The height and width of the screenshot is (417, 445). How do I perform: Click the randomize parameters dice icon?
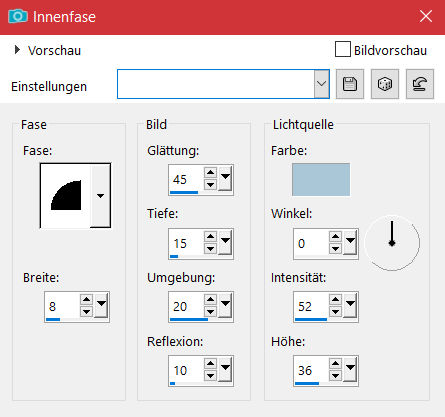pyautogui.click(x=385, y=84)
